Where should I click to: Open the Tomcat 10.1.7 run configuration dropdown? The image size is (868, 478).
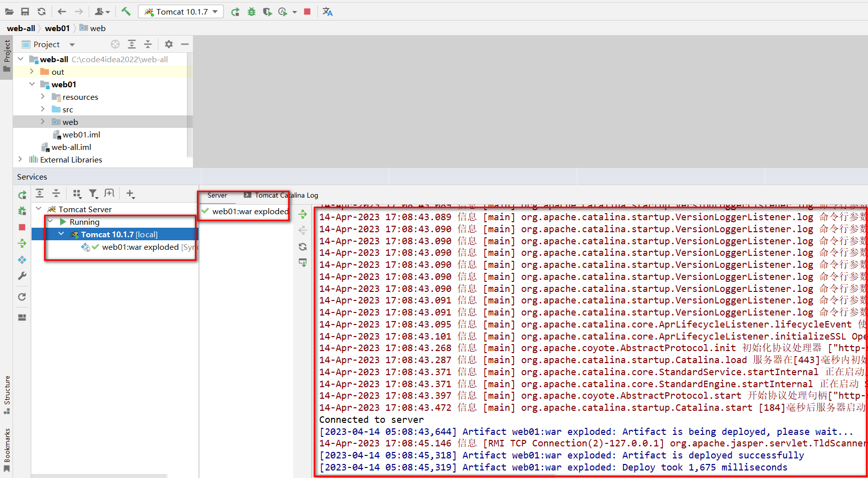click(181, 12)
